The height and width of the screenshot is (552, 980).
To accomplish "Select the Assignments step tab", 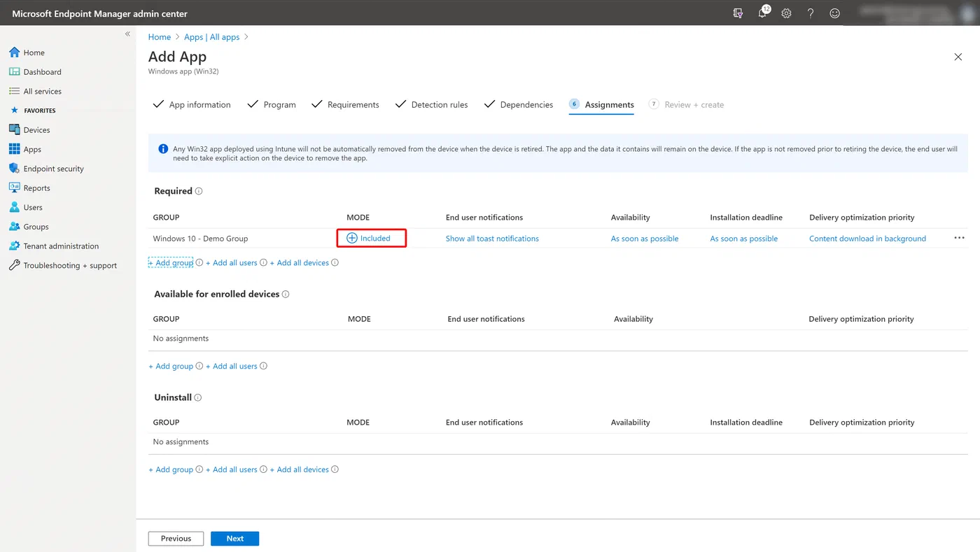I will tap(601, 105).
